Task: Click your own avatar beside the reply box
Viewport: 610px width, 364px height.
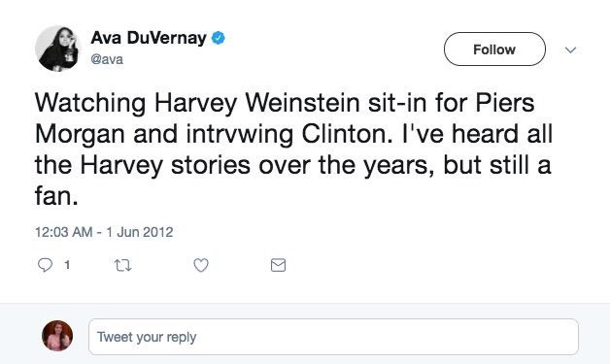Action: tap(57, 336)
